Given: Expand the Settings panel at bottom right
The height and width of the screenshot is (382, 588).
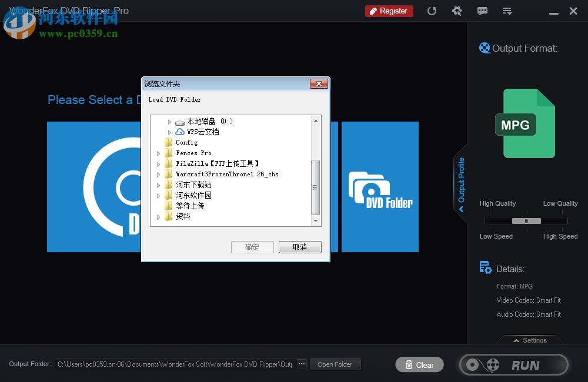Looking at the screenshot, I should pyautogui.click(x=529, y=341).
